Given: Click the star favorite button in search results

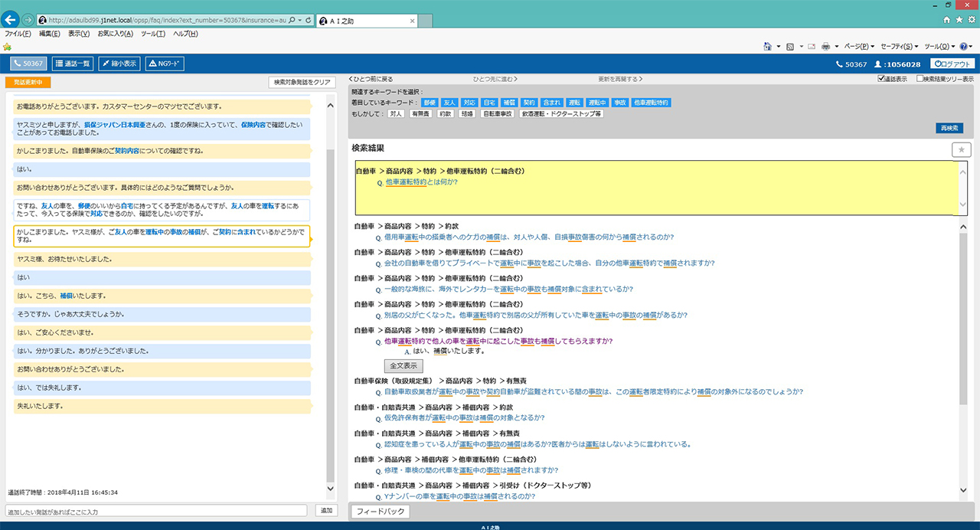Looking at the screenshot, I should pyautogui.click(x=961, y=149).
